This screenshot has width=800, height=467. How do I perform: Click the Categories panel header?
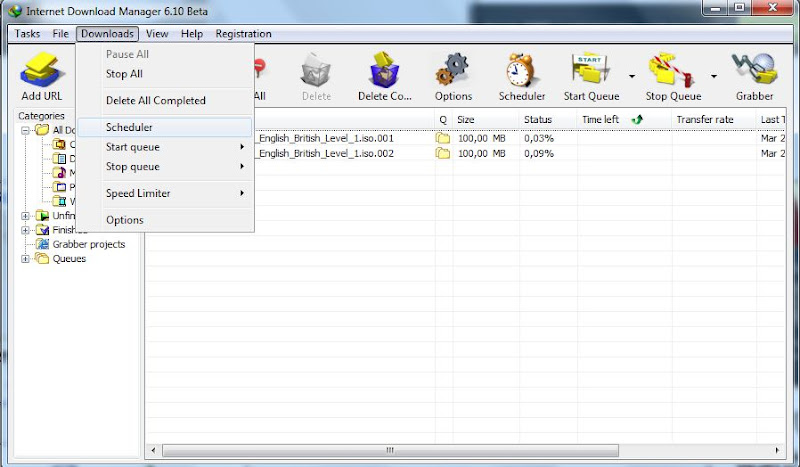click(x=41, y=116)
